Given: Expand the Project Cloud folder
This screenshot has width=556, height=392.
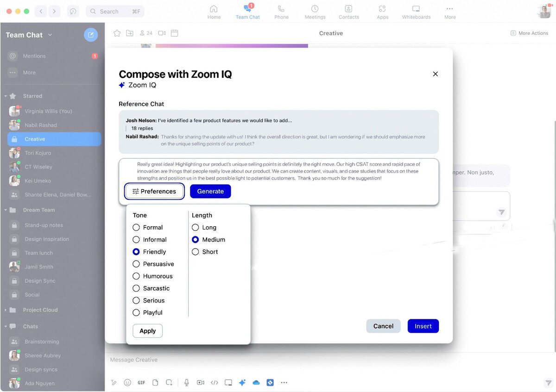Looking at the screenshot, I should [x=6, y=310].
